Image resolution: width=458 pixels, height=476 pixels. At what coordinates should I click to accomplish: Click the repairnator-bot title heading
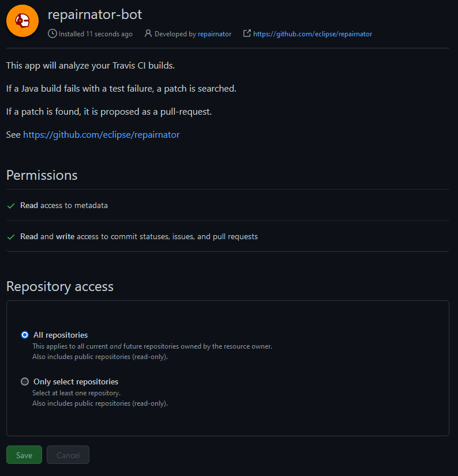coord(95,14)
